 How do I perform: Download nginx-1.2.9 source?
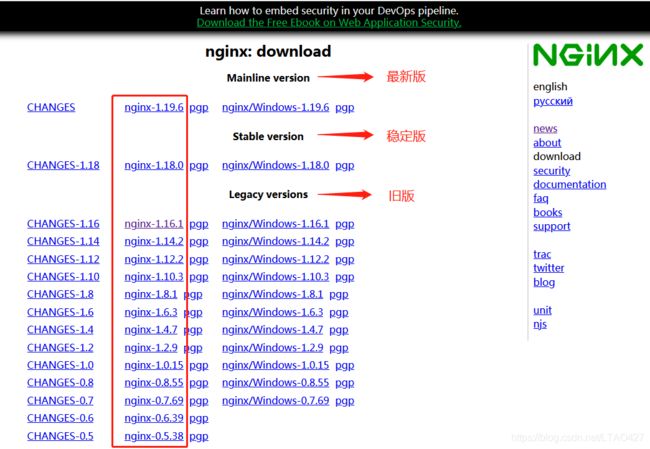(151, 347)
